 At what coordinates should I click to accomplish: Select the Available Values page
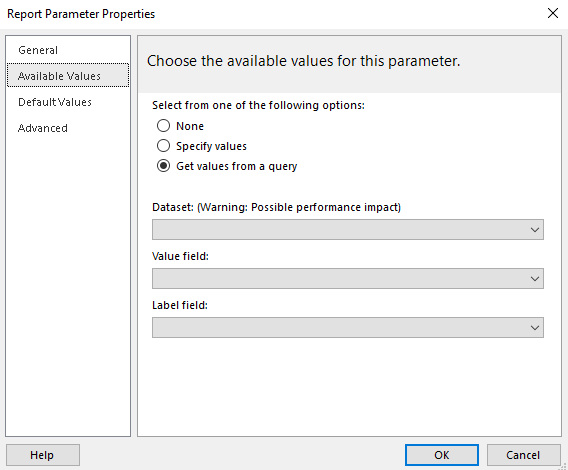pyautogui.click(x=68, y=76)
